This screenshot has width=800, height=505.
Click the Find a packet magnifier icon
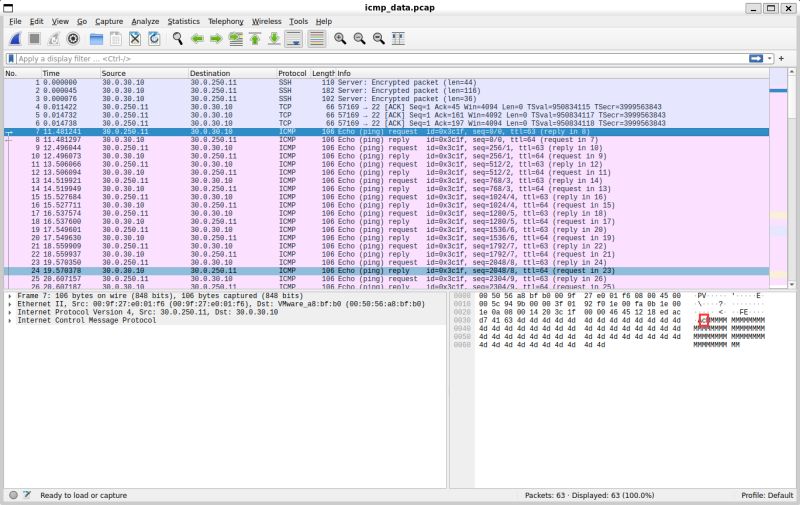(x=178, y=39)
